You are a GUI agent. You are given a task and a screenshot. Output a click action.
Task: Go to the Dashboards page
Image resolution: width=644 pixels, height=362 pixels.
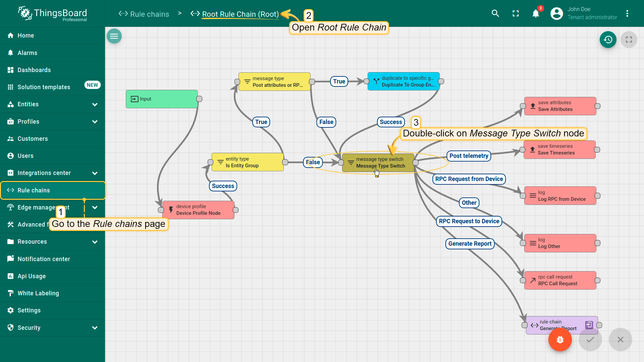[x=34, y=70]
